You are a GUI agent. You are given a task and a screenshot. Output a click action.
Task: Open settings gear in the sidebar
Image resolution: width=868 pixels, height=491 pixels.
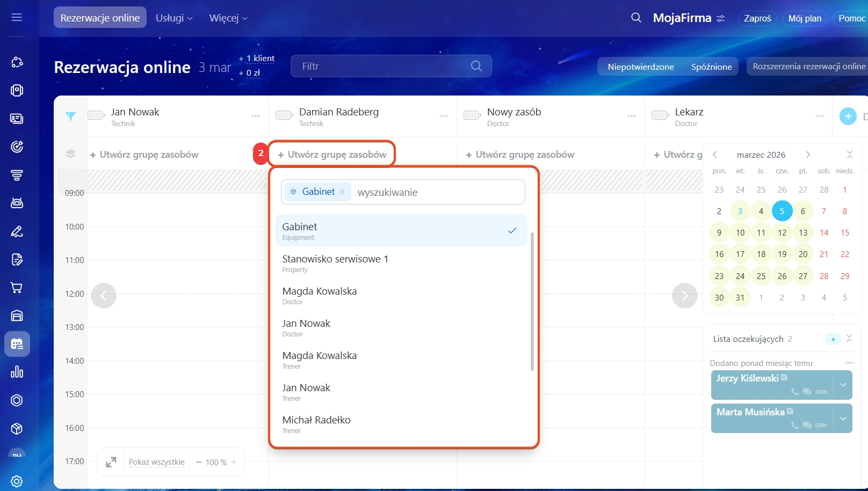17,481
